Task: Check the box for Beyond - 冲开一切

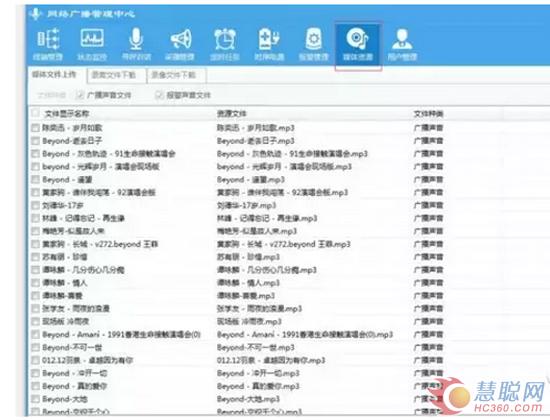Action: pyautogui.click(x=35, y=373)
